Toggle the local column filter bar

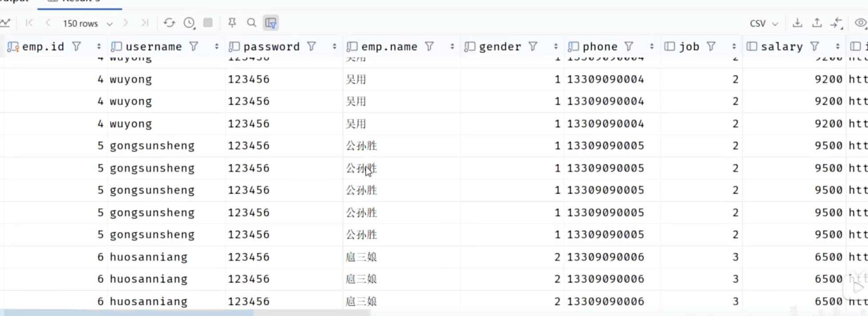[271, 23]
